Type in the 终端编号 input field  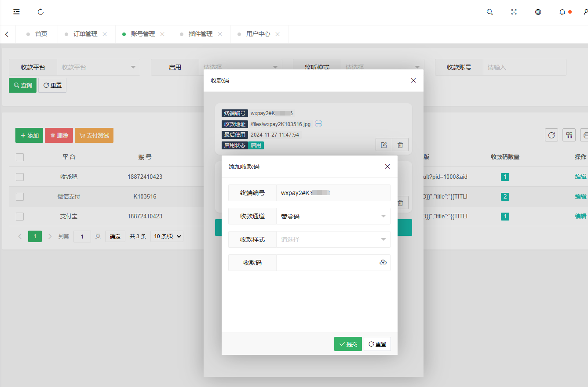coord(333,192)
